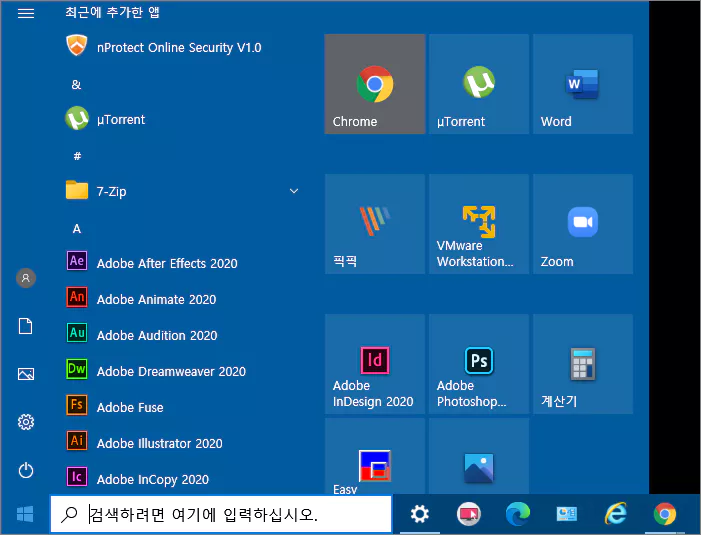The width and height of the screenshot is (701, 535).
Task: Launch Internet Explorer from the taskbar
Action: pos(616,514)
